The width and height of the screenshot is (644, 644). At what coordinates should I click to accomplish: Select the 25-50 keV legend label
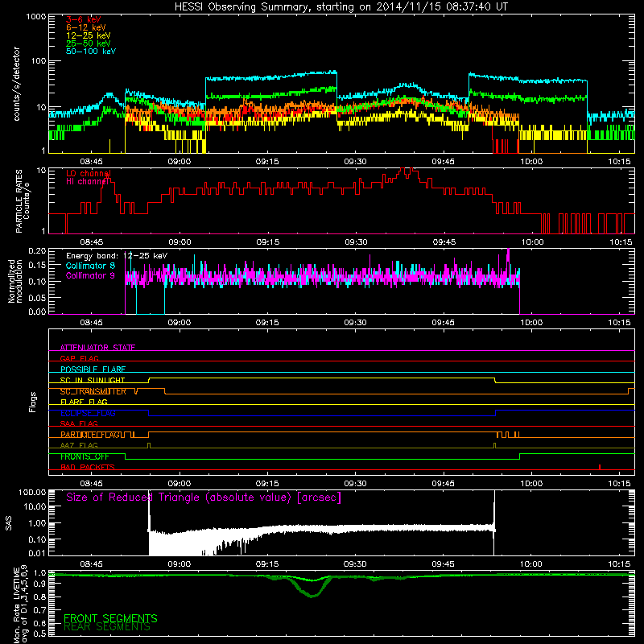click(x=89, y=43)
